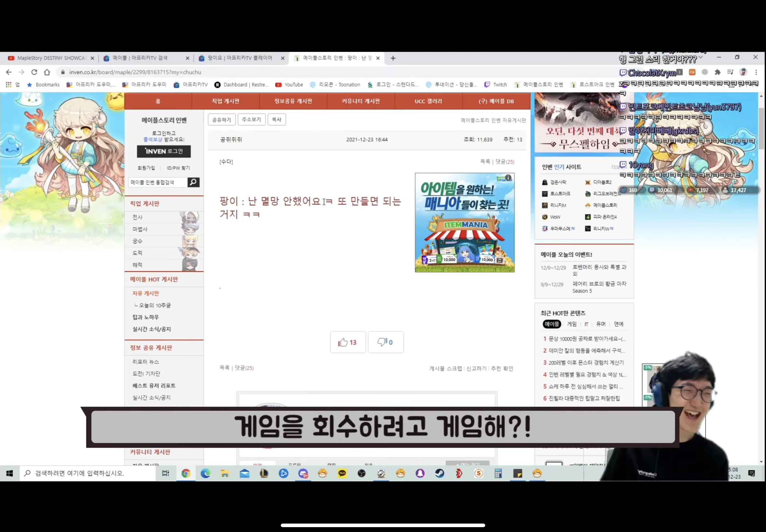
Task: Click 추천 확인 link below the post
Action: pyautogui.click(x=502, y=368)
